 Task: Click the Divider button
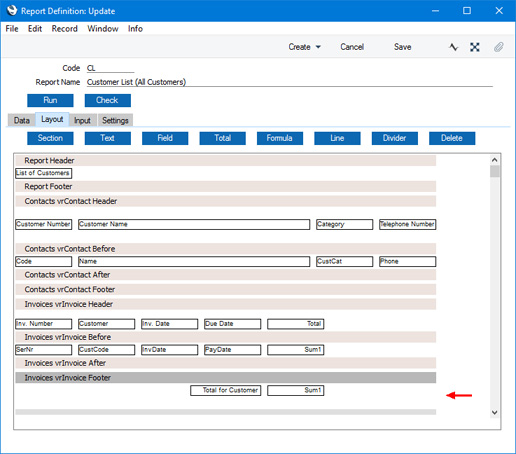click(x=395, y=138)
